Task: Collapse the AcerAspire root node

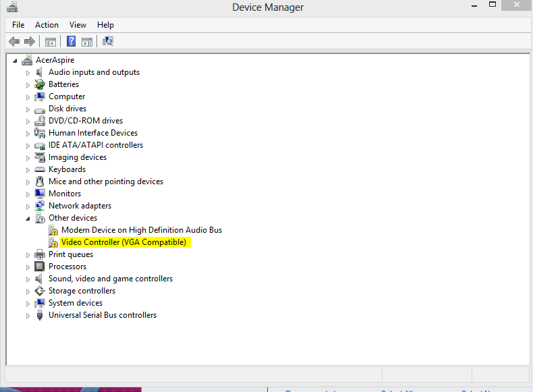Action: 16,61
